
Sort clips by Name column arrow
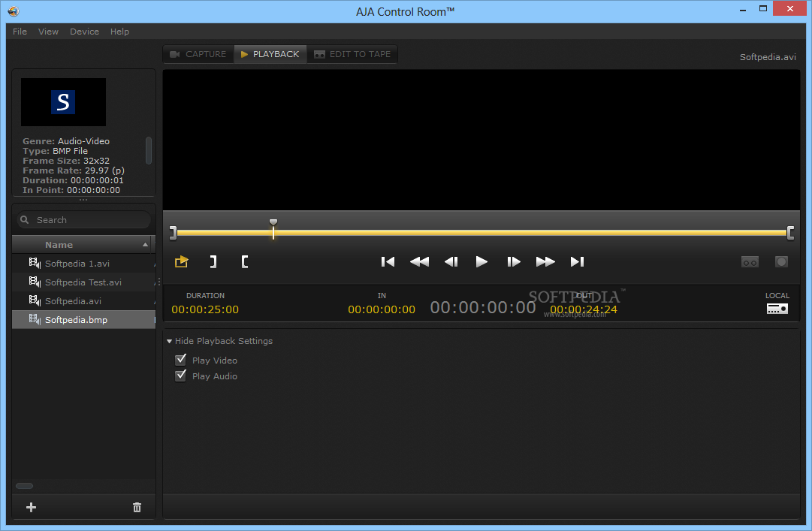145,245
